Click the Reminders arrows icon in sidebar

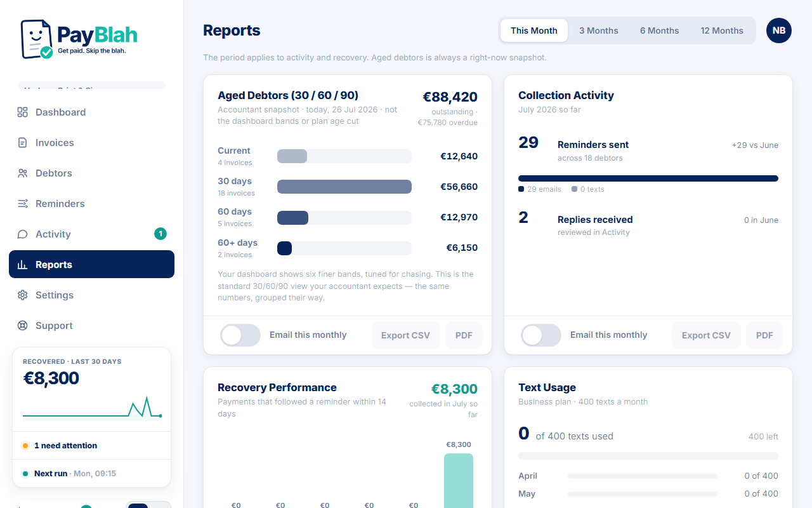coord(23,204)
